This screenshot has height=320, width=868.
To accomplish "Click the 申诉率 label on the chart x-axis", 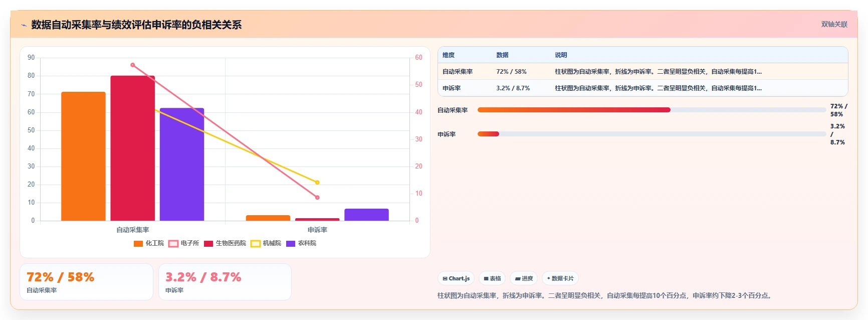I will tap(317, 230).
